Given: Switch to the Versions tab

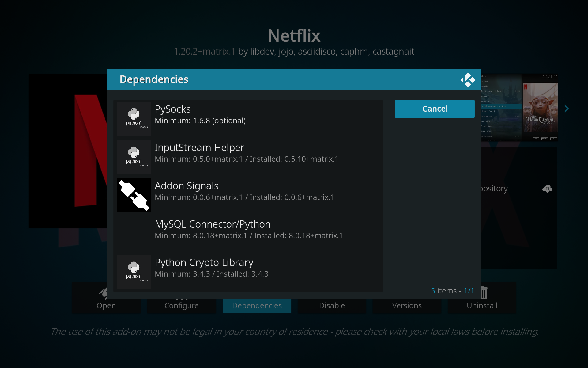Looking at the screenshot, I should [x=407, y=305].
